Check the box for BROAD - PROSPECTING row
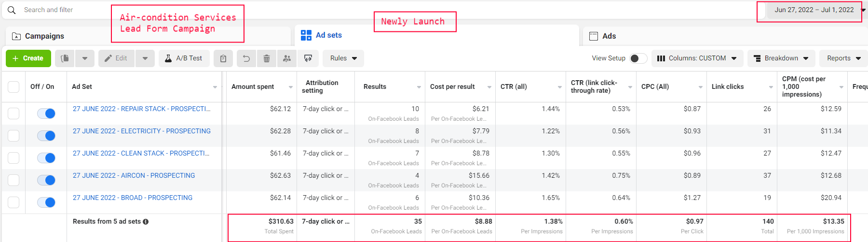868x242 pixels. pos(14,202)
